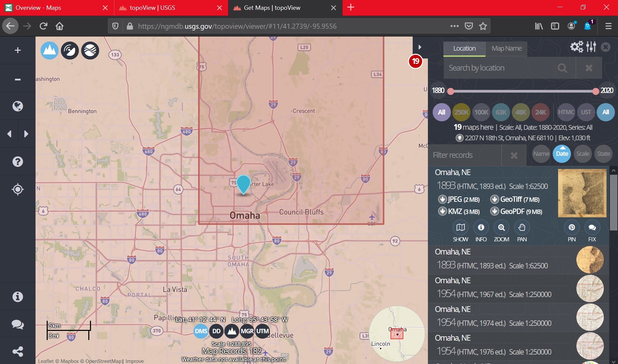The width and height of the screenshot is (618, 364).
Task: Toggle the 250K scale filter
Action: coord(461,112)
